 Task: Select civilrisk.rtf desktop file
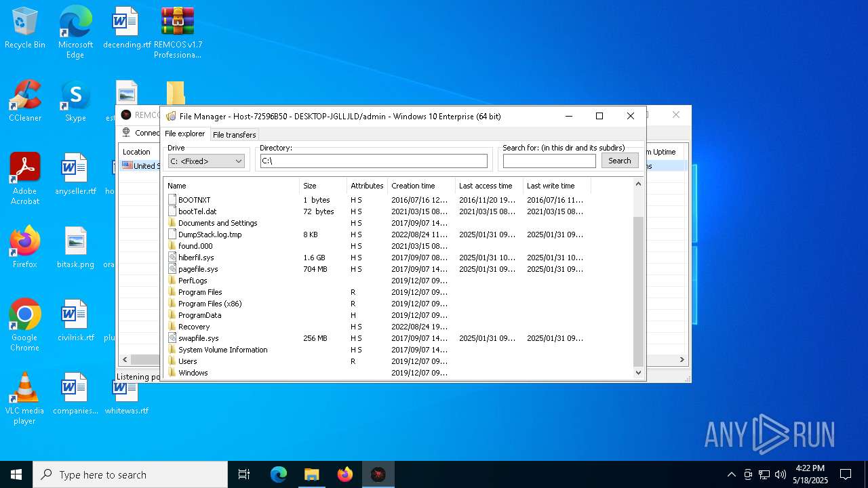(75, 321)
